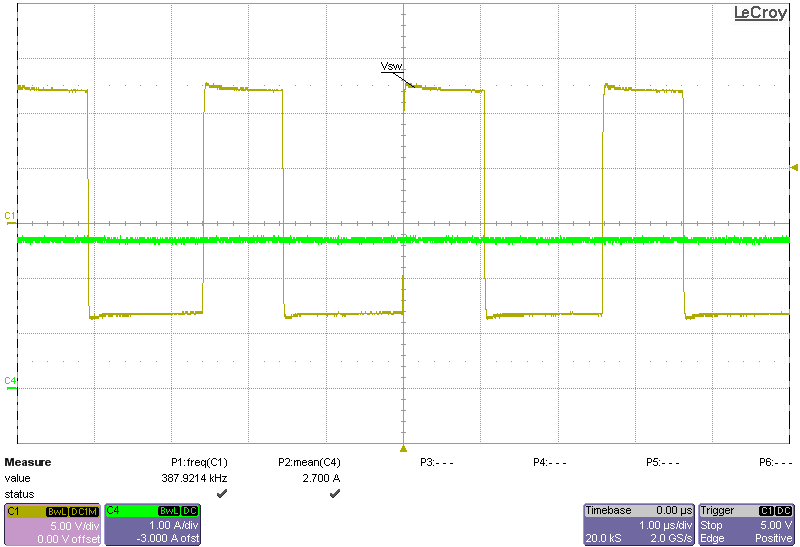This screenshot has height=547, width=800.
Task: Click the 1.00 µs/div timebase value
Action: coord(666,525)
